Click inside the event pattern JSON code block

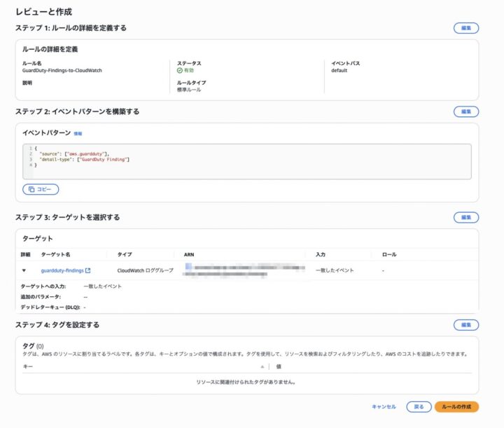[245, 160]
